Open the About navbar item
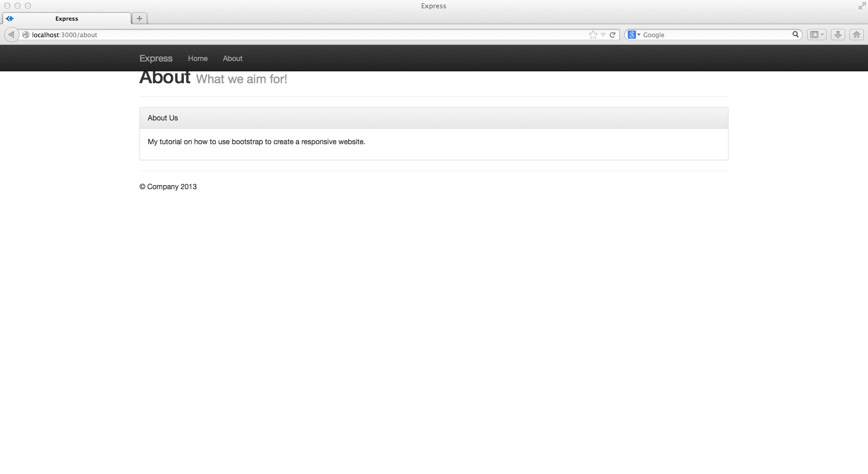This screenshot has width=868, height=474. click(233, 58)
